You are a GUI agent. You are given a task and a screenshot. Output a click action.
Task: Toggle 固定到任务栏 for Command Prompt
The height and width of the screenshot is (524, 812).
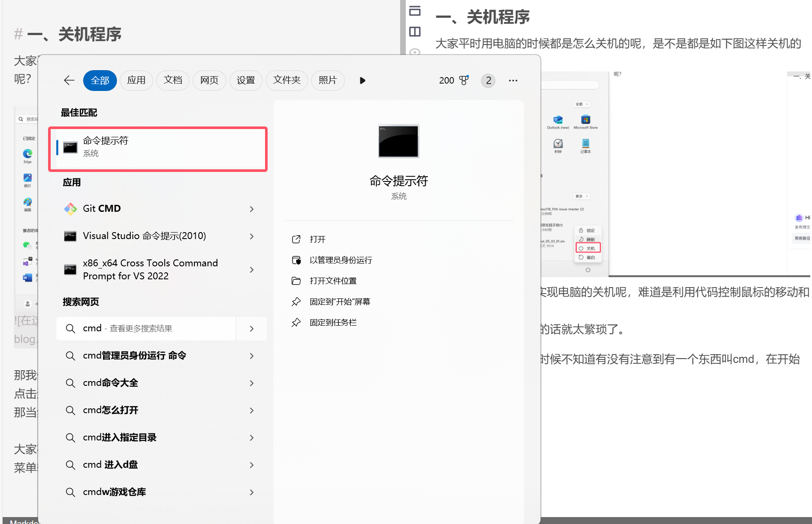pyautogui.click(x=333, y=322)
